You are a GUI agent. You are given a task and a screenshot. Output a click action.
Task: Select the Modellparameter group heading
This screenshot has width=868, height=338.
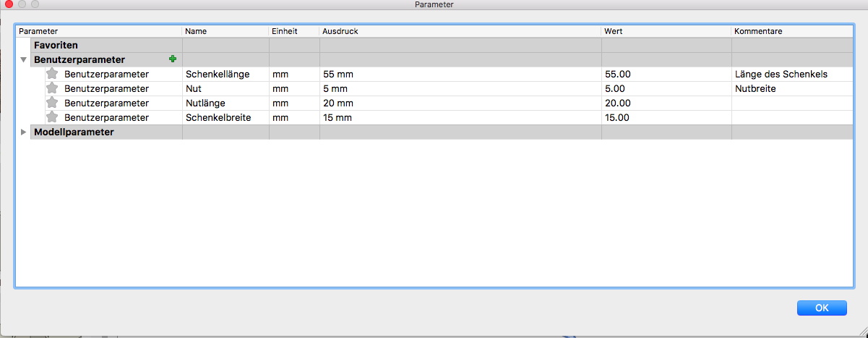point(74,132)
